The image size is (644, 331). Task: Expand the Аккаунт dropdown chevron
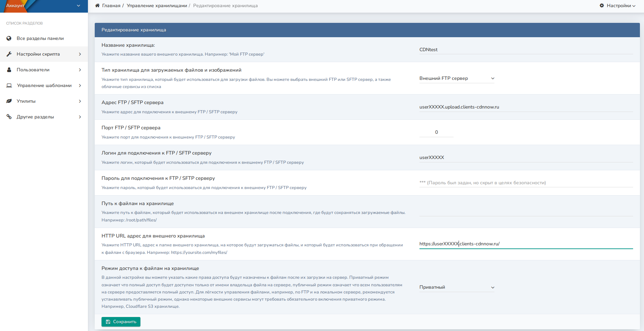pyautogui.click(x=78, y=6)
